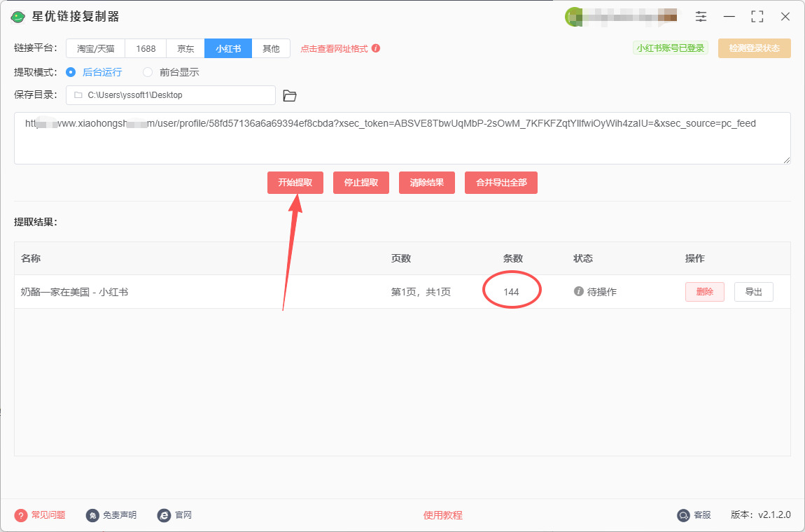
Task: Click 提取结果 section label
Action: coord(36,223)
